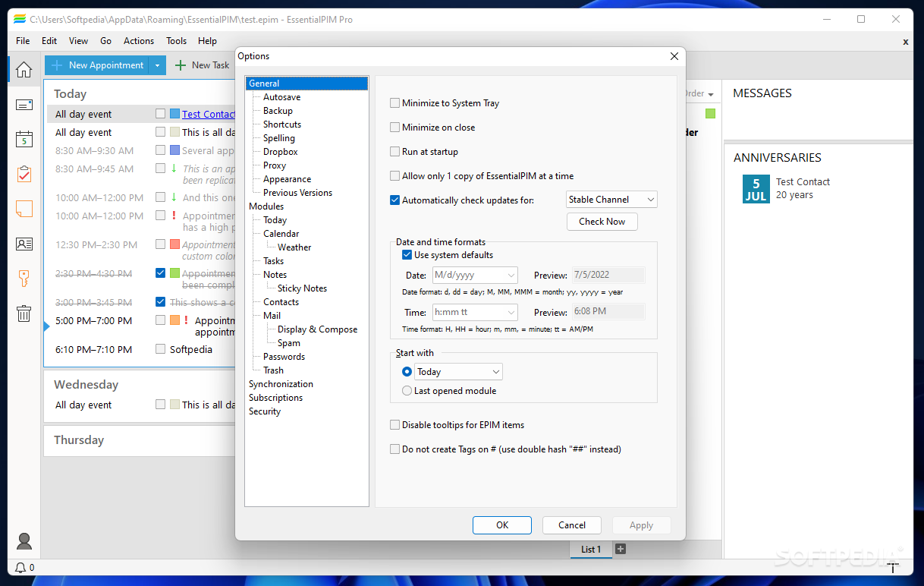The width and height of the screenshot is (924, 586).
Task: Open the View menu
Action: (78, 41)
